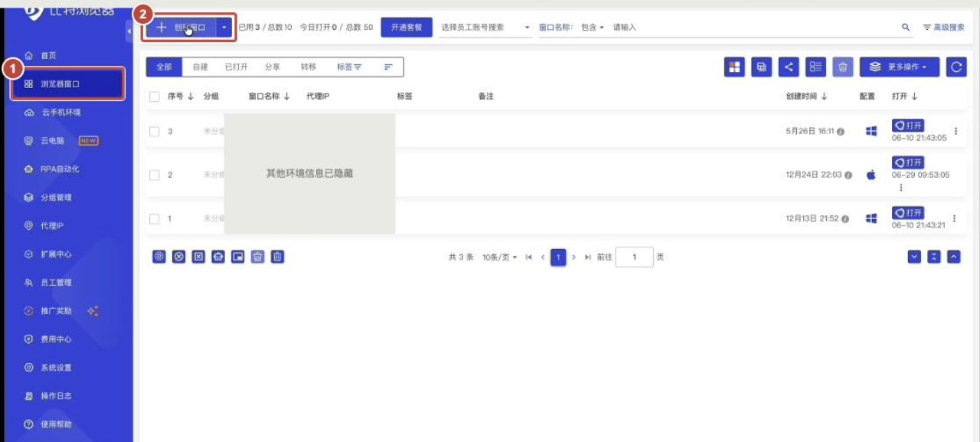The image size is (980, 442).
Task: Click the colorful grid layout icon
Action: [x=734, y=67]
